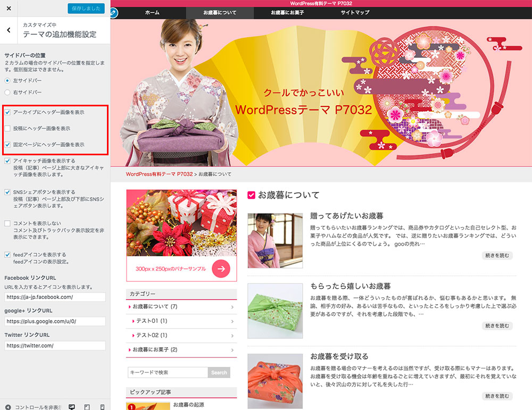Image resolution: width=532 pixels, height=410 pixels.
Task: Click the blue pencil edit shortcut icon
Action: coord(114,13)
